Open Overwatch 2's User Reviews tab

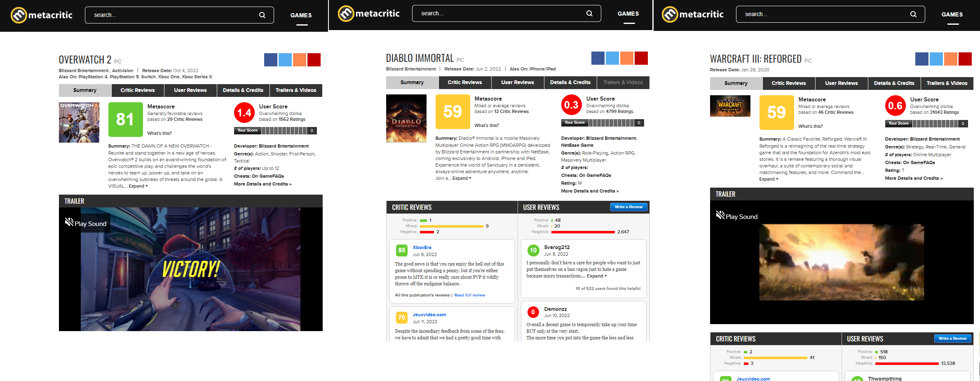pos(190,90)
